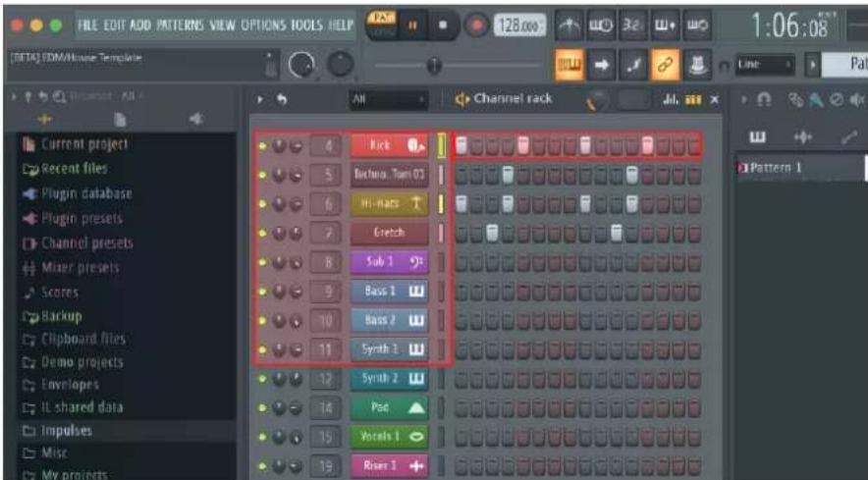Click the Kick channel button
This screenshot has height=480, width=868.
[389, 145]
